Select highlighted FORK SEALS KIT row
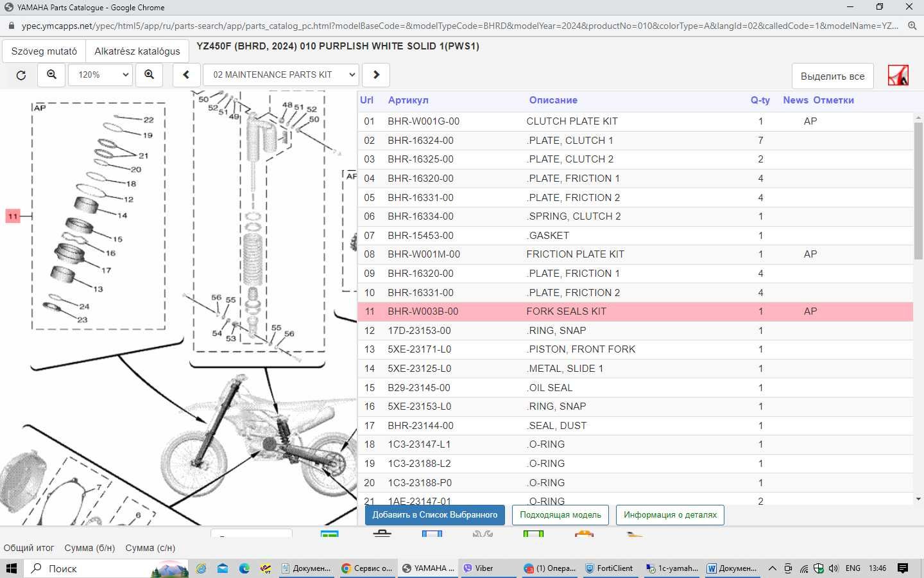 click(635, 311)
